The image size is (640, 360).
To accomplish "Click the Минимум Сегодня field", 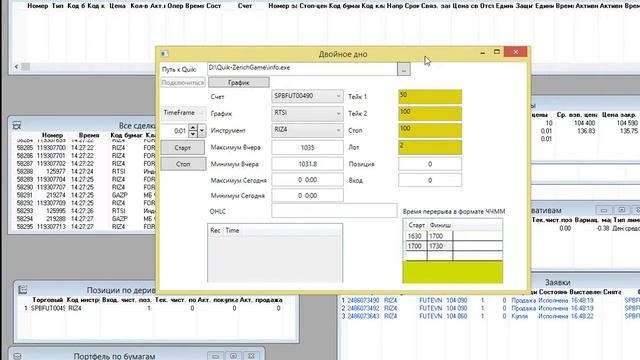I will [307, 196].
